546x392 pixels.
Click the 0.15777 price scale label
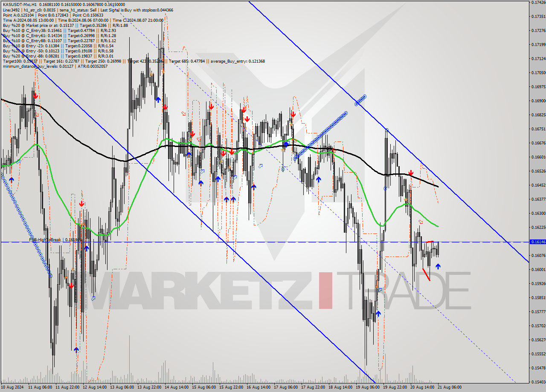click(x=538, y=311)
